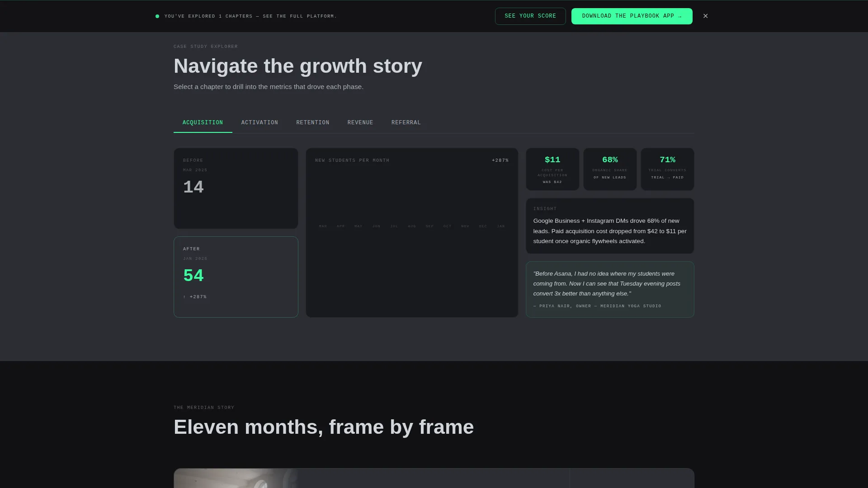This screenshot has height=488, width=868.
Task: Go to the Referral tab
Action: [406, 123]
